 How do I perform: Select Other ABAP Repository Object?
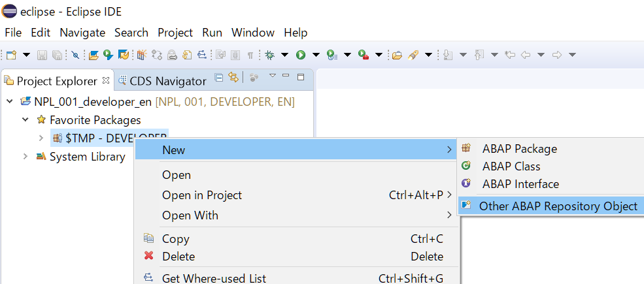pos(551,206)
